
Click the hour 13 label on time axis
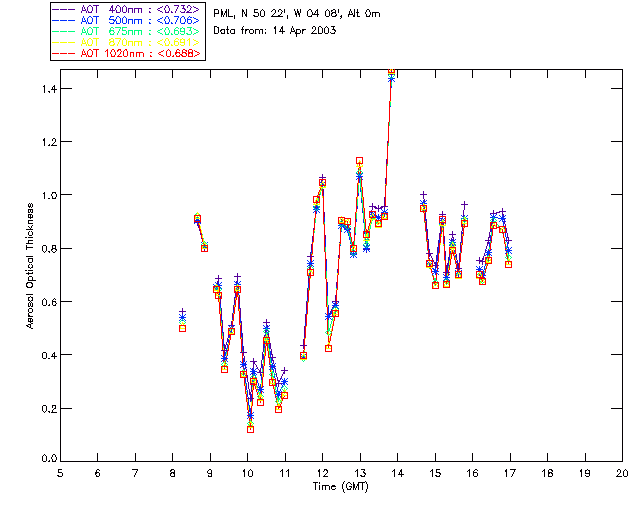point(360,473)
